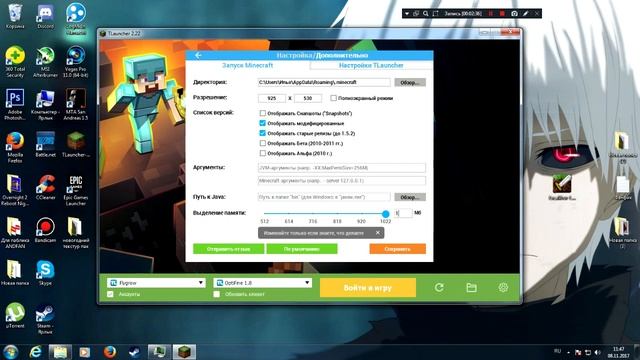This screenshot has height=360, width=640.
Task: Launch Vegas Pro 11.0 shortcut
Action: (76, 62)
